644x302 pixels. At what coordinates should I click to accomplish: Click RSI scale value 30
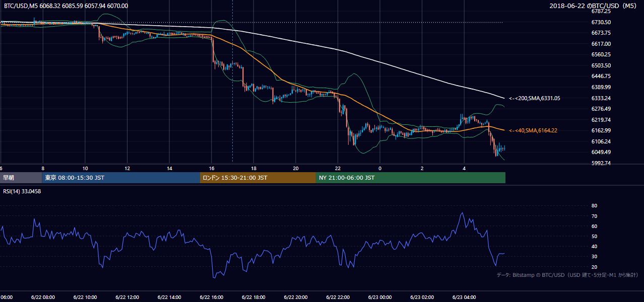(594, 256)
